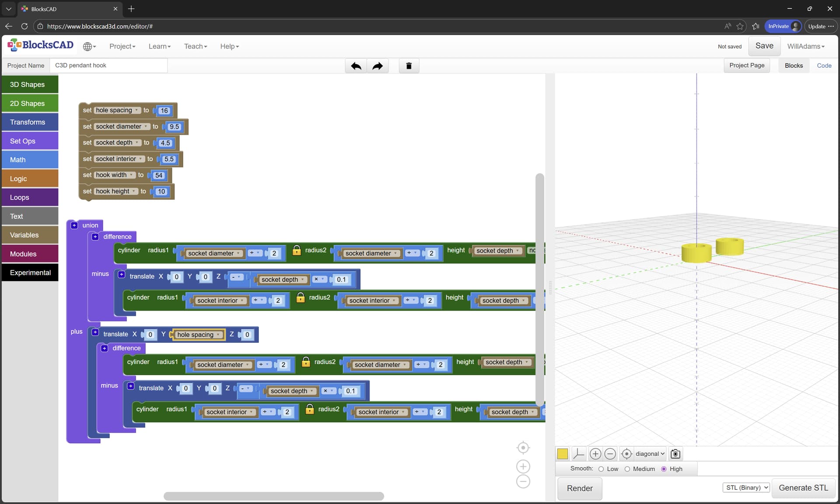Click the reset view target icon
Screen dimensions: 840x504
[626, 454]
